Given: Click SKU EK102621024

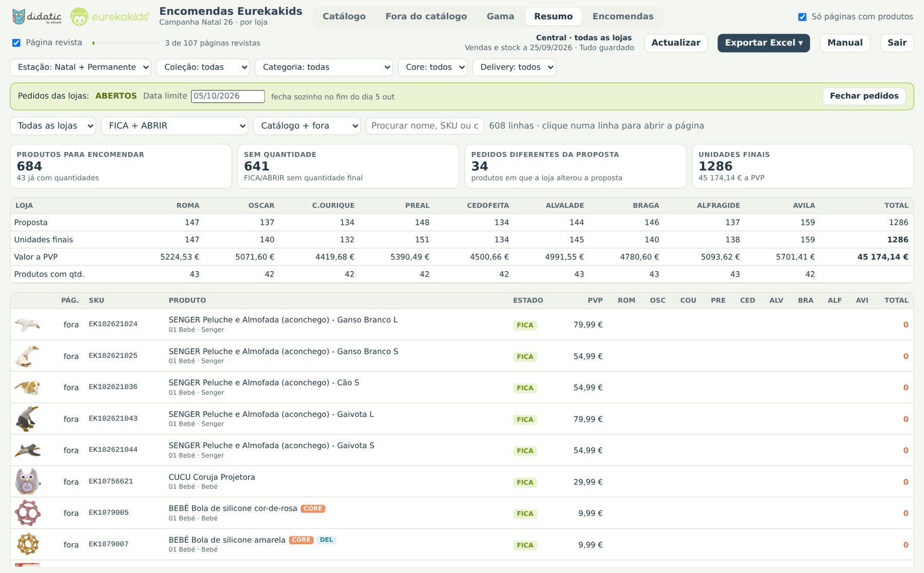Looking at the screenshot, I should (113, 324).
